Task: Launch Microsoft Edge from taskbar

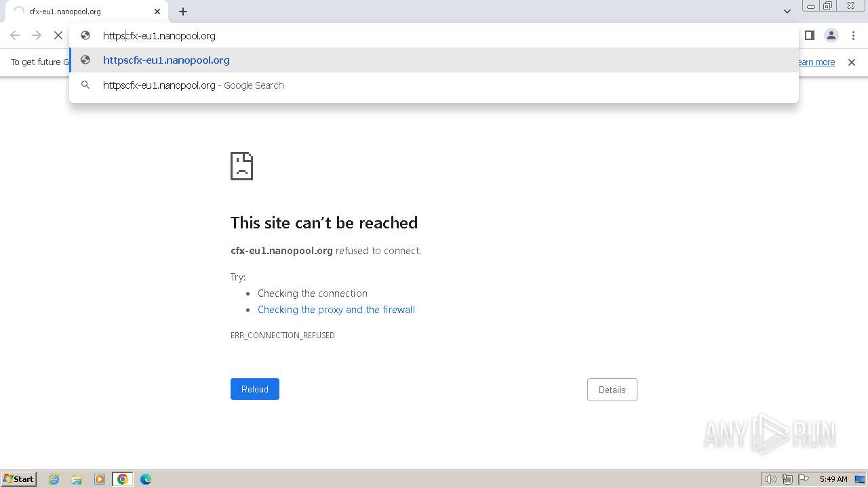Action: [146, 479]
